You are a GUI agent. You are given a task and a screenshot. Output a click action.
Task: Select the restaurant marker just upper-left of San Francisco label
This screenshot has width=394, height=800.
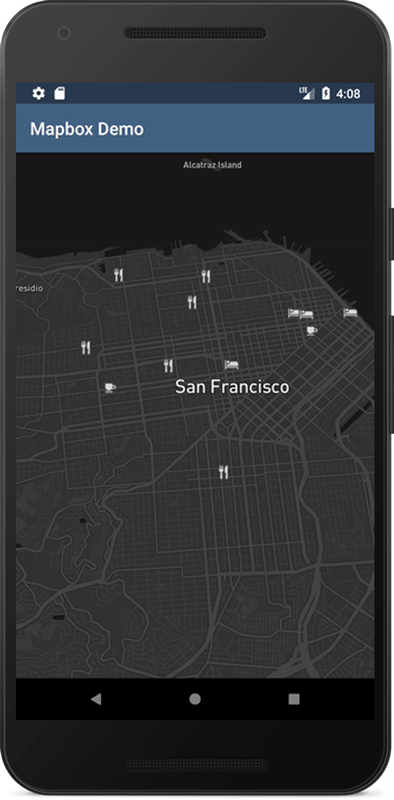coord(168,365)
